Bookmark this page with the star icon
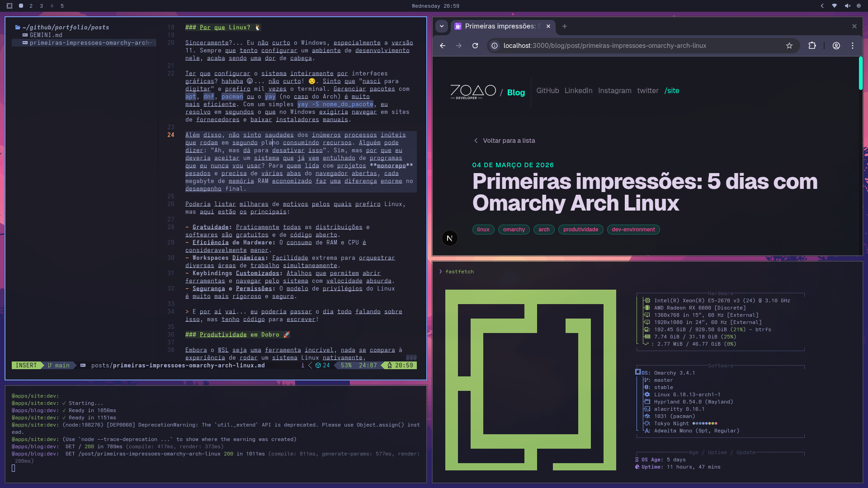 pyautogui.click(x=789, y=46)
